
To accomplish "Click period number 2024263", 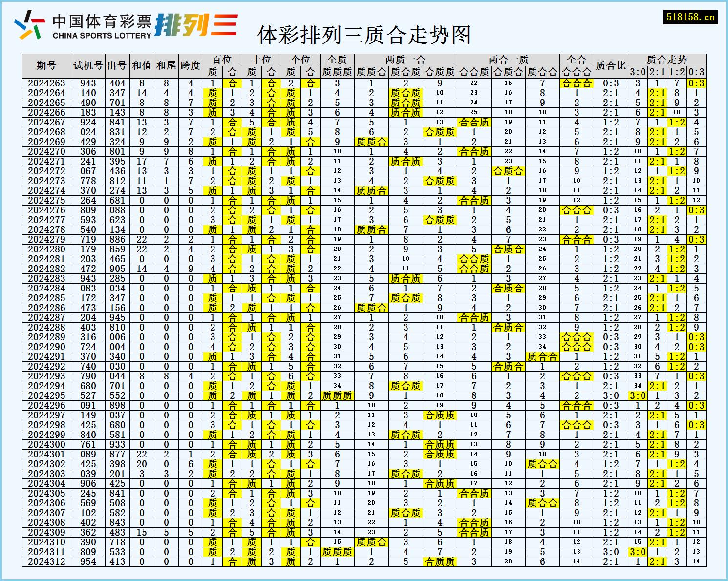I will pyautogui.click(x=46, y=83).
